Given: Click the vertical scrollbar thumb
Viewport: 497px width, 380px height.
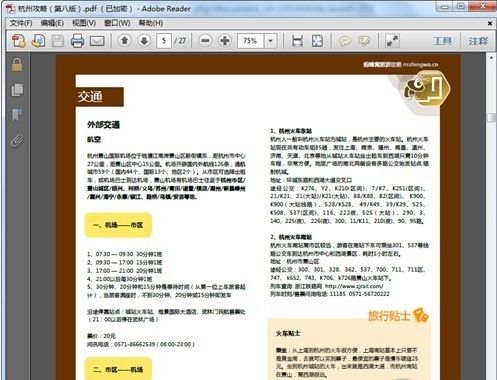Looking at the screenshot, I should coord(492,118).
